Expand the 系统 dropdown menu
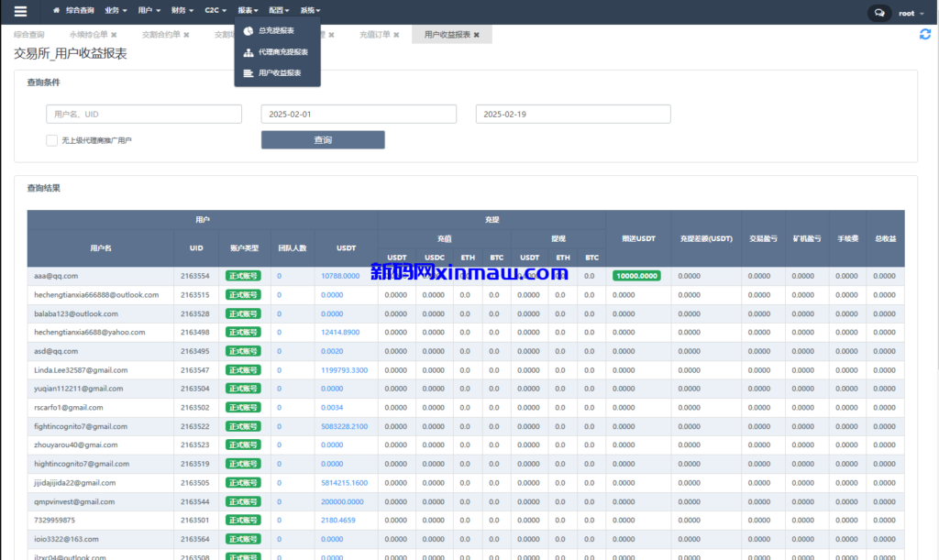This screenshot has height=560, width=939. point(309,11)
